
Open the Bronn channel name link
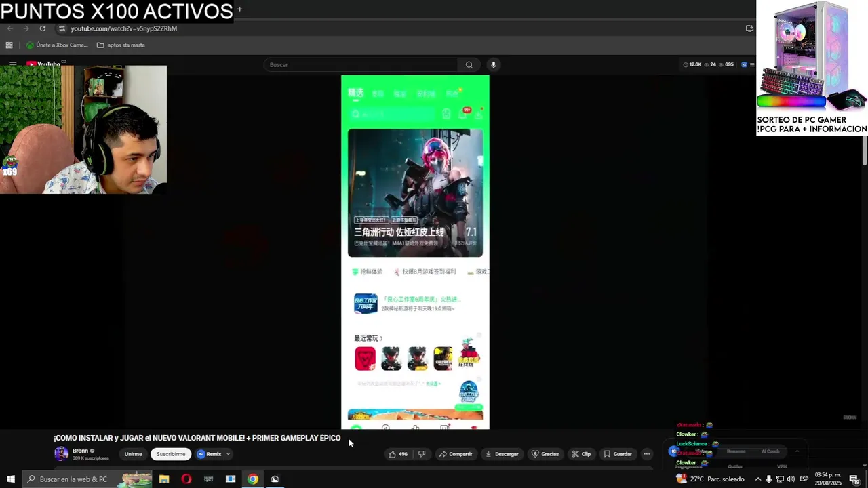[x=80, y=451]
